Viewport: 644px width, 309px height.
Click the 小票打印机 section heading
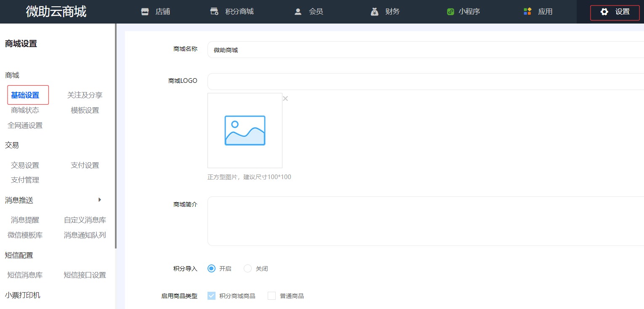pyautogui.click(x=23, y=295)
